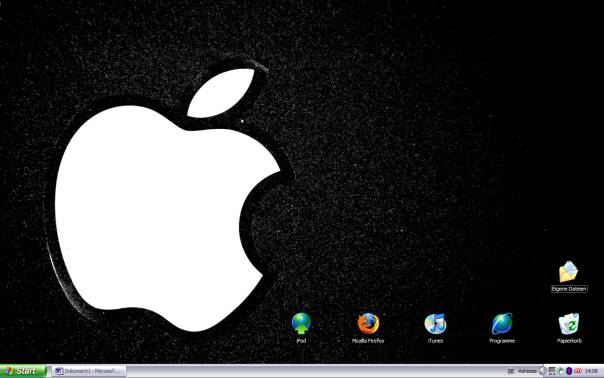Select the Eigene Dateien folder icon

pyautogui.click(x=569, y=272)
